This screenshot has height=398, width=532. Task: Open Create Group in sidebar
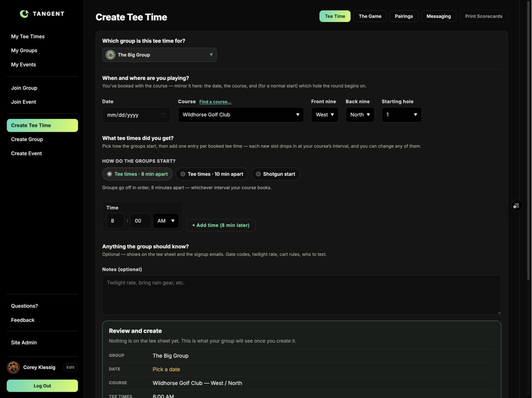42,139
